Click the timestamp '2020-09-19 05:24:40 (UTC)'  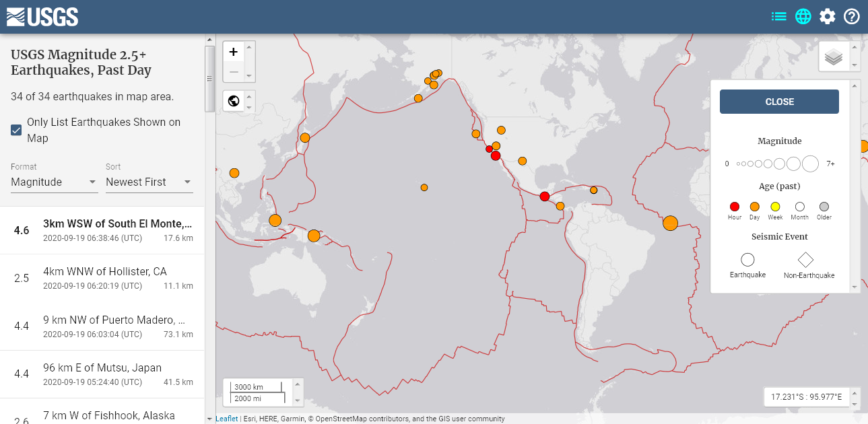coord(93,382)
